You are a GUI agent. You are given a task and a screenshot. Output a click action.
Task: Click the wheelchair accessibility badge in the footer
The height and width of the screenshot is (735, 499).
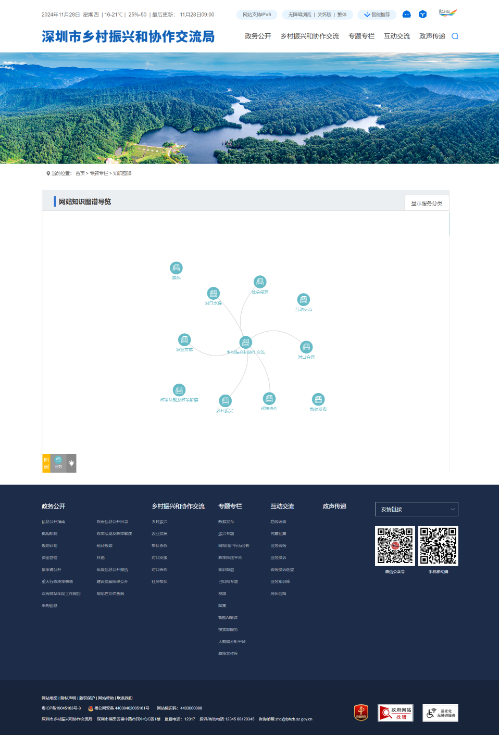coord(440,713)
